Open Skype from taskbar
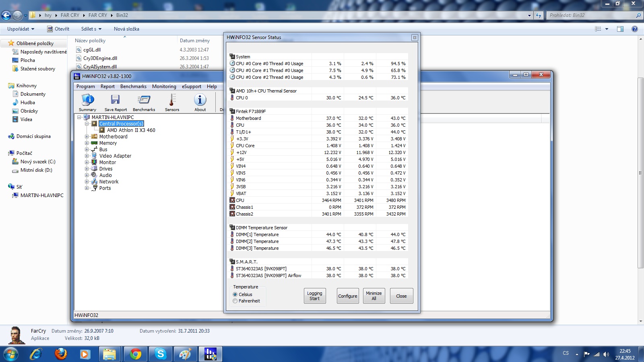The image size is (644, 362). point(160,354)
